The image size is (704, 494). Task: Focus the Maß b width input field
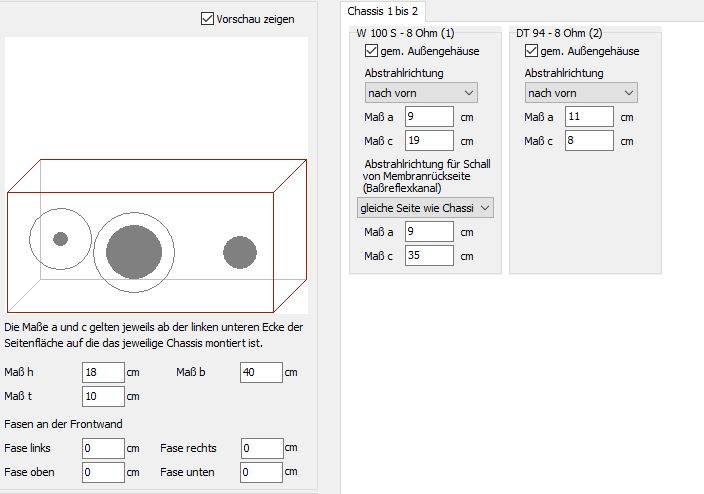[261, 373]
